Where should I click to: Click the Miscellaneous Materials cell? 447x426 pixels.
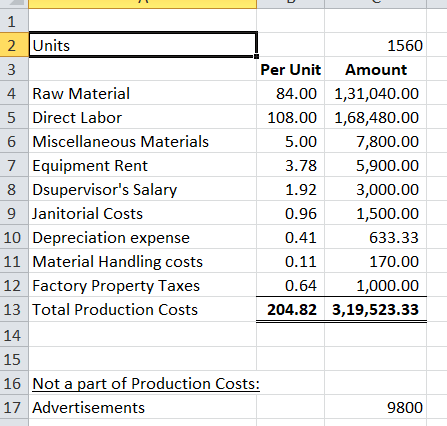point(143,141)
